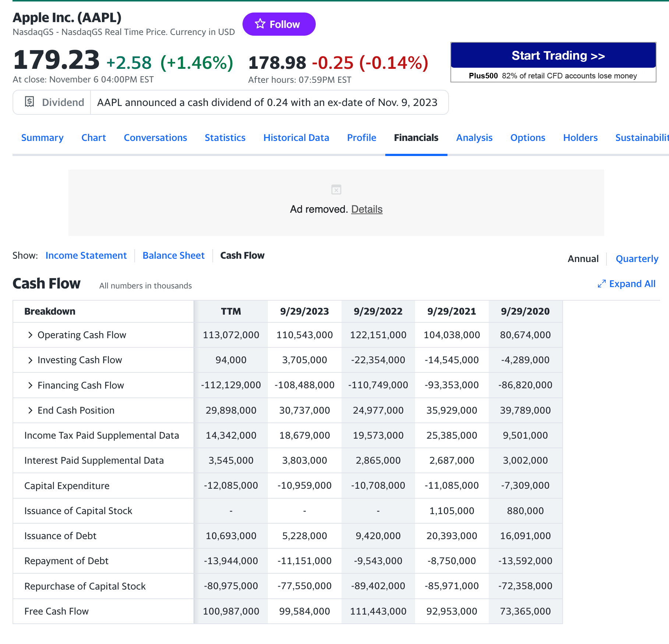Click the Start Trading button

(x=558, y=55)
